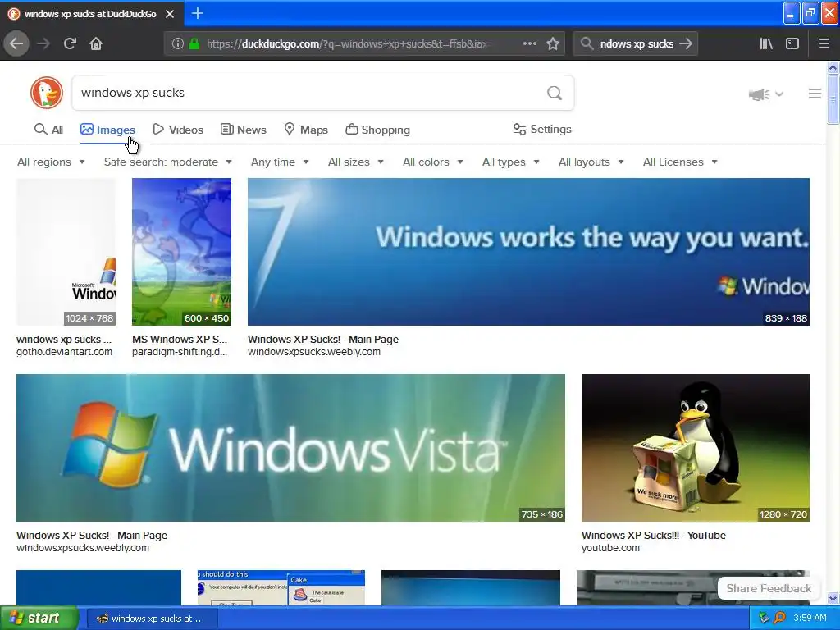This screenshot has width=840, height=630.
Task: Expand the Any time filter
Action: click(x=280, y=162)
